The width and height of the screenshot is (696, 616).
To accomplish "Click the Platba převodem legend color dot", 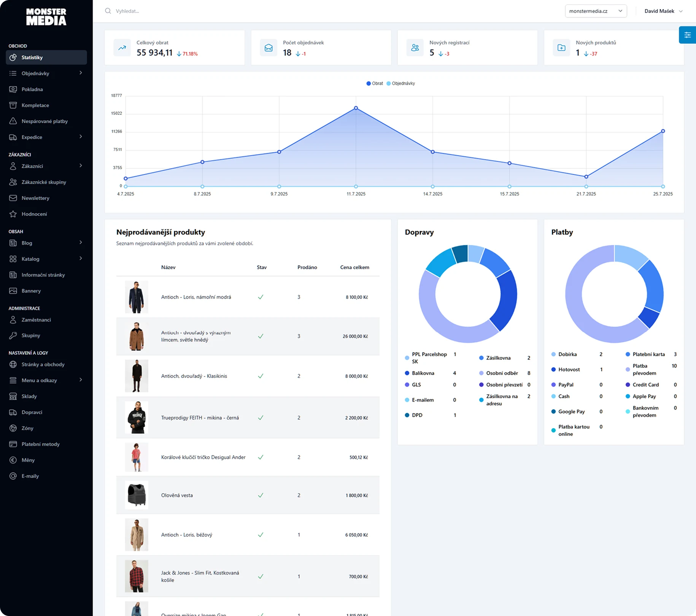I will pos(628,370).
